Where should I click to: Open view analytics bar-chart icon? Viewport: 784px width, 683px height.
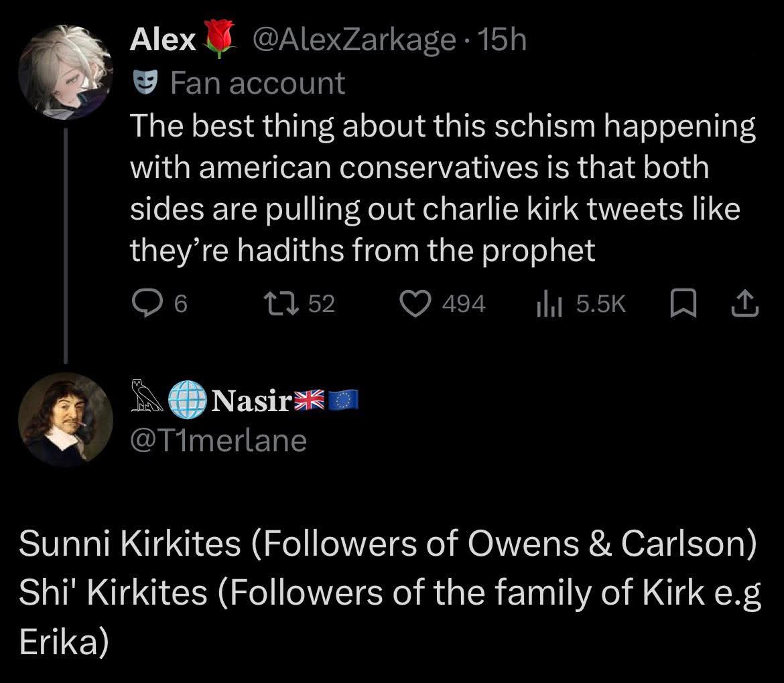tap(547, 305)
